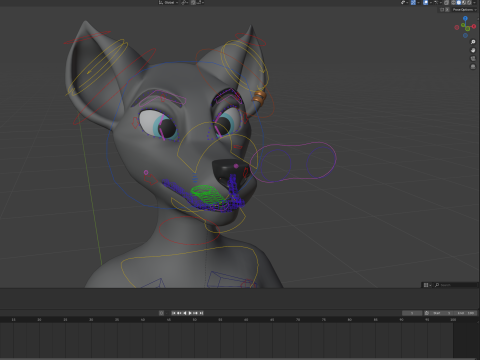Jump to previous keyframe
Screen dimensions: 480x360
click(179, 313)
